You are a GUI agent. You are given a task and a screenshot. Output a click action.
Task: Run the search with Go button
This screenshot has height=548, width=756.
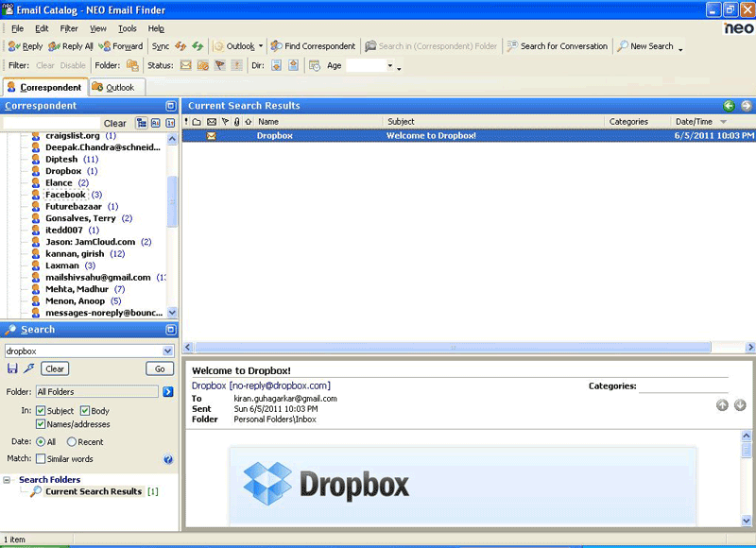click(x=160, y=368)
